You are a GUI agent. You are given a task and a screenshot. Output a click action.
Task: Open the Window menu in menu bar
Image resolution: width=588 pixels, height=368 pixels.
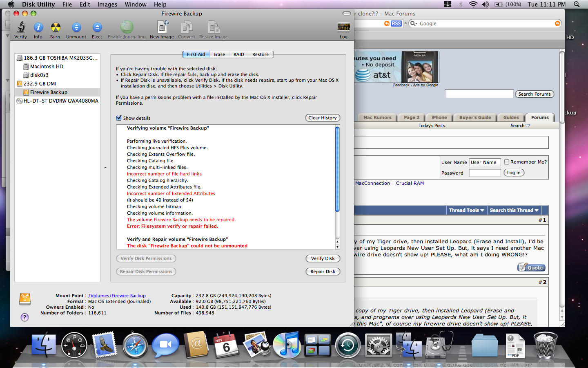(x=136, y=4)
